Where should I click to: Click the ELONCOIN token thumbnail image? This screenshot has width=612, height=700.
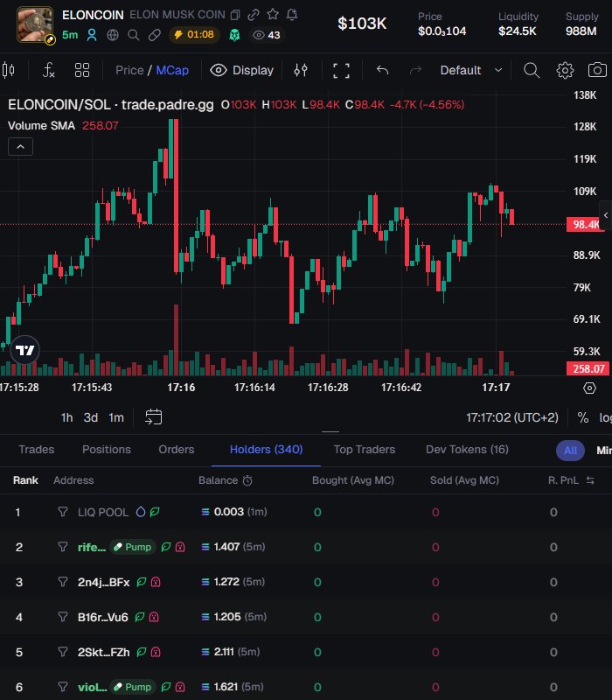35,24
